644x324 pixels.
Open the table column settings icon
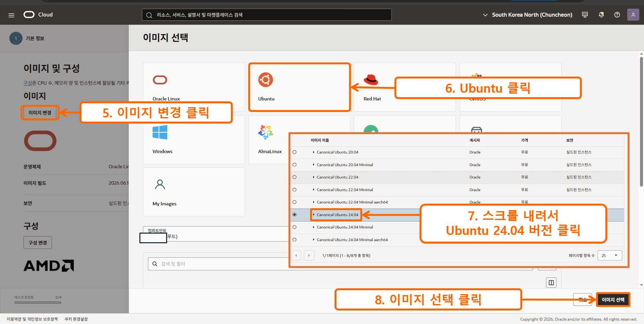pyautogui.click(x=551, y=282)
